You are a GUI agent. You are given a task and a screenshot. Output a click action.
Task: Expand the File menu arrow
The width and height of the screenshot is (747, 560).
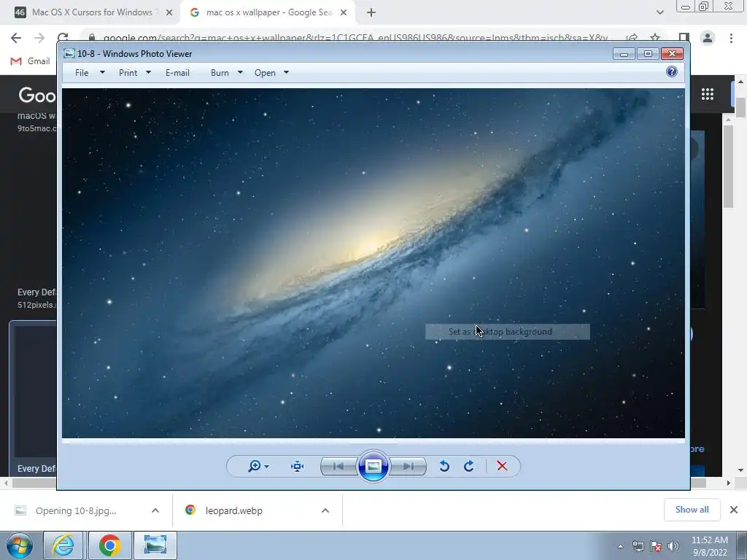[x=102, y=72]
